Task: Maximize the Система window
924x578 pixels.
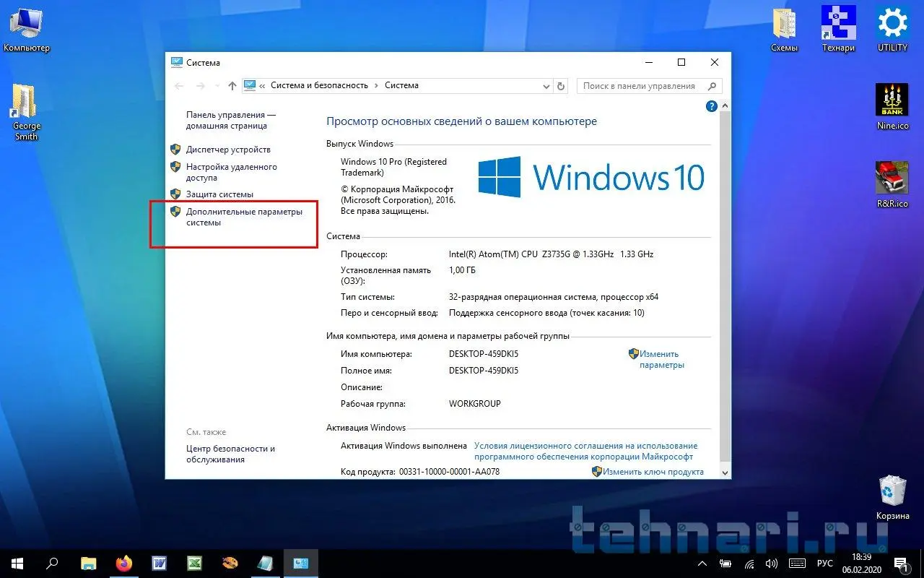Action: pyautogui.click(x=681, y=63)
